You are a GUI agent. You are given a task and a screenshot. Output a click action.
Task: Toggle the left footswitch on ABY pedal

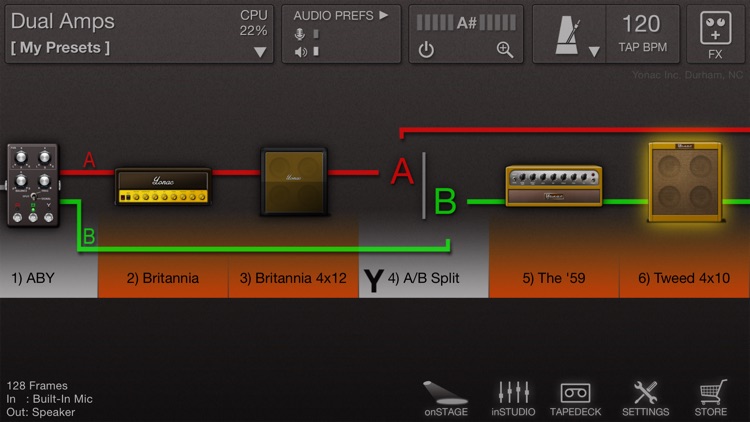click(17, 218)
